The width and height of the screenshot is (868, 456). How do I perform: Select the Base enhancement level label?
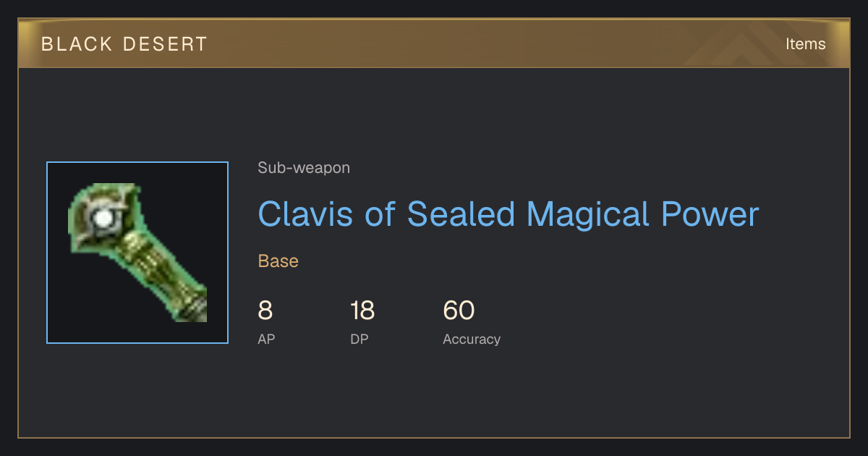(x=278, y=261)
